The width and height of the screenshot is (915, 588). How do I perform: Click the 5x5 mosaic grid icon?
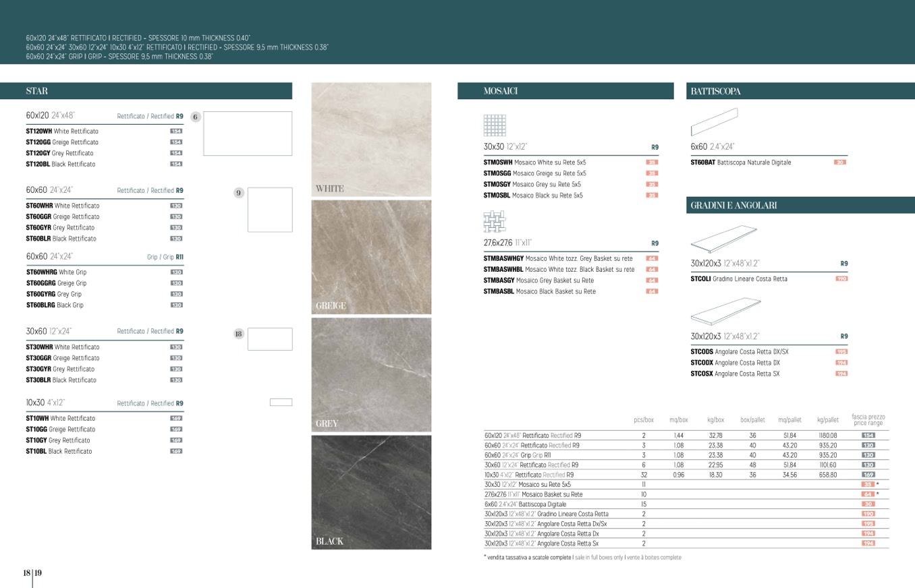495,125
